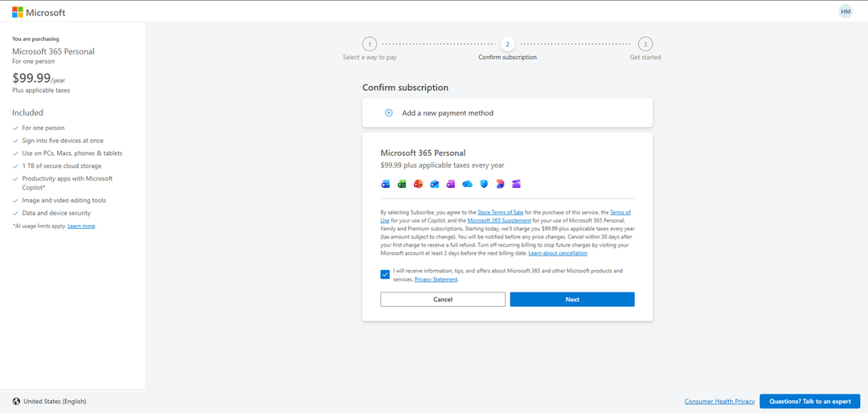Click Questions? Talk to an expert

click(x=809, y=401)
